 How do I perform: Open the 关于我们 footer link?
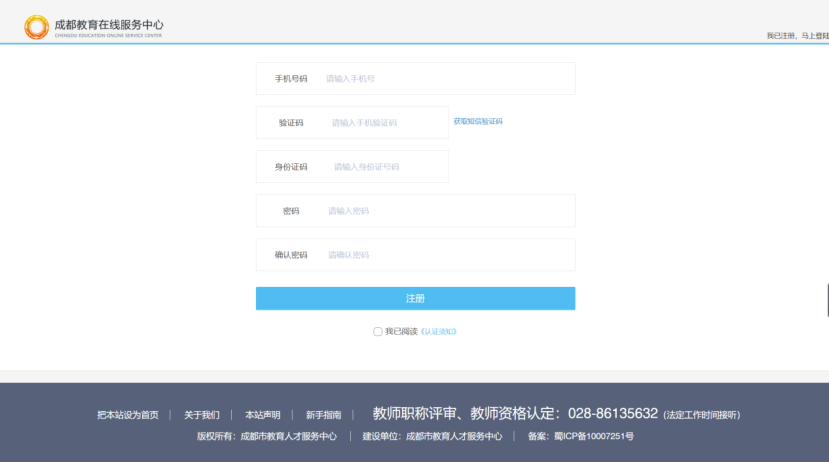201,415
